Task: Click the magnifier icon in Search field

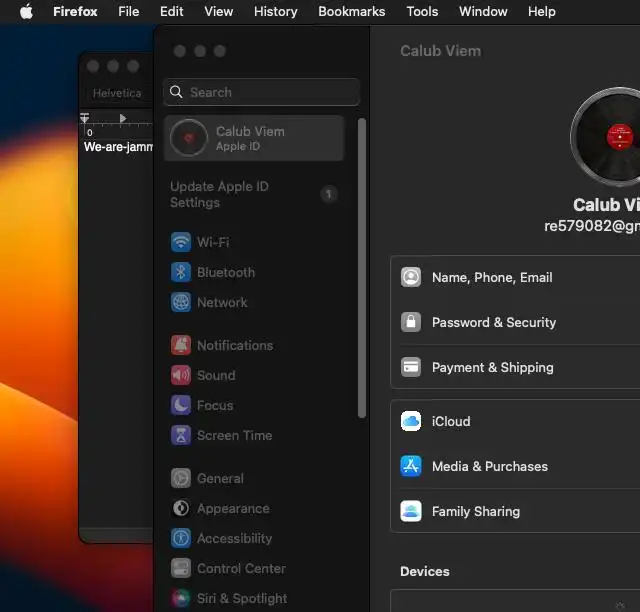Action: click(176, 92)
